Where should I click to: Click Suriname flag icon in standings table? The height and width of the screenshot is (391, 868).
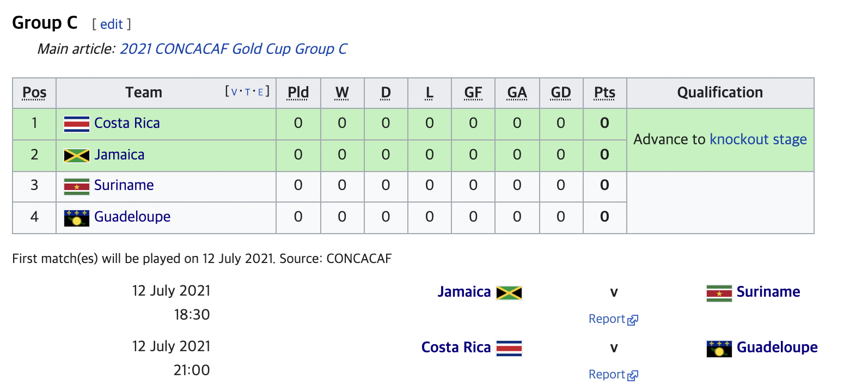click(77, 187)
